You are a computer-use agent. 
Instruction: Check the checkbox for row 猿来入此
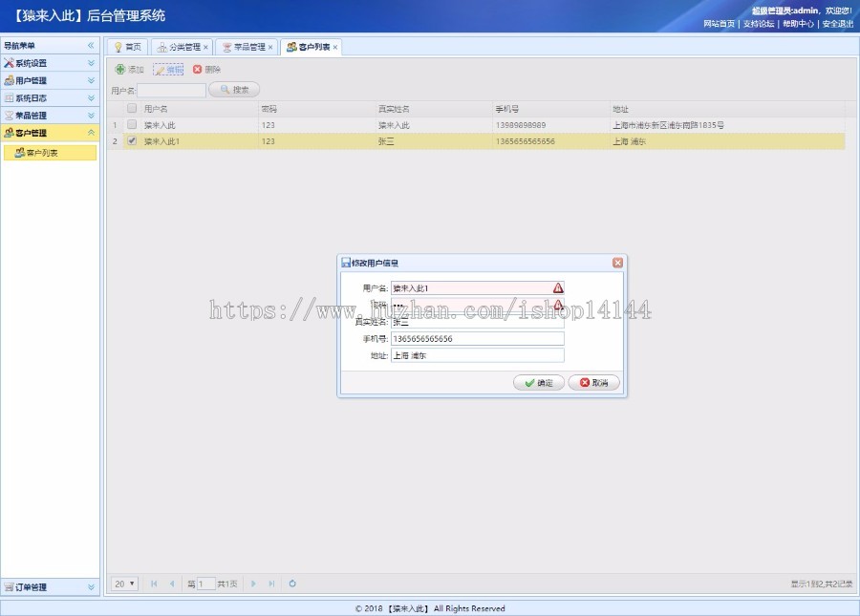(x=132, y=125)
